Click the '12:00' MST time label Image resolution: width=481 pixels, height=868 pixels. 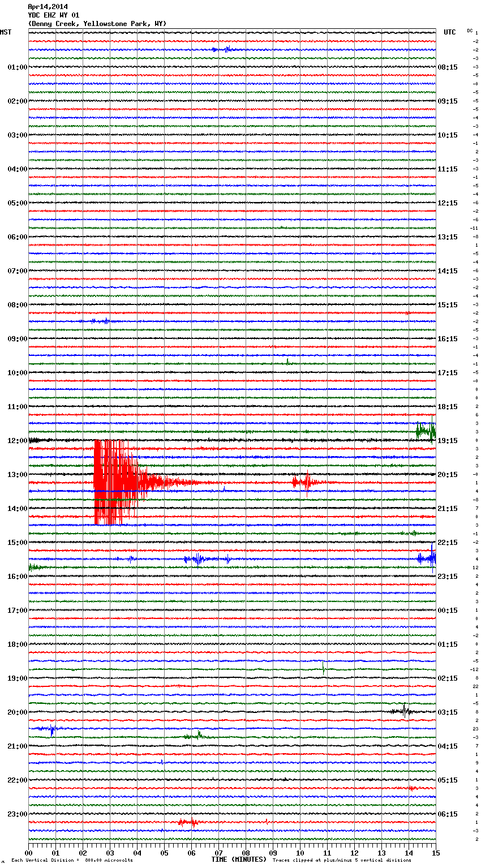[x=17, y=441]
